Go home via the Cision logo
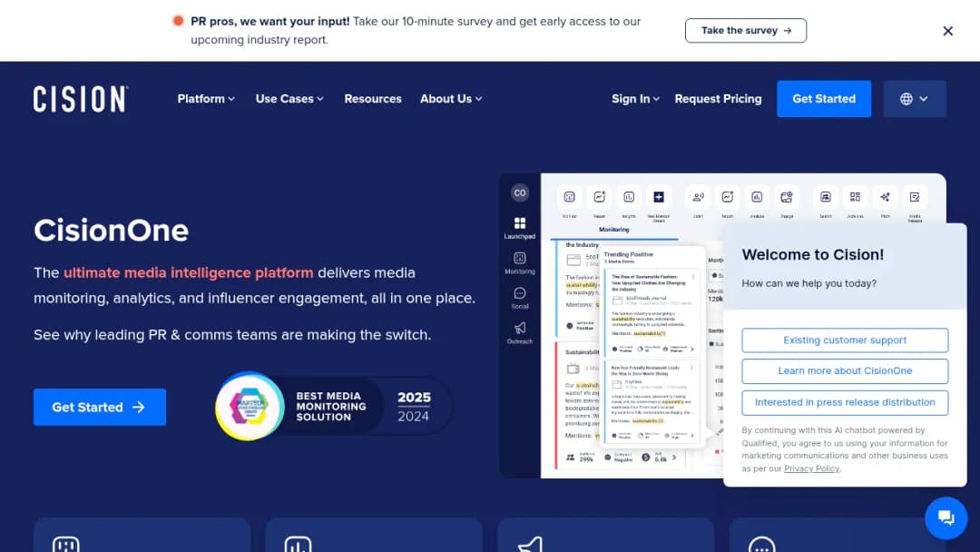This screenshot has width=980, height=552. [81, 99]
